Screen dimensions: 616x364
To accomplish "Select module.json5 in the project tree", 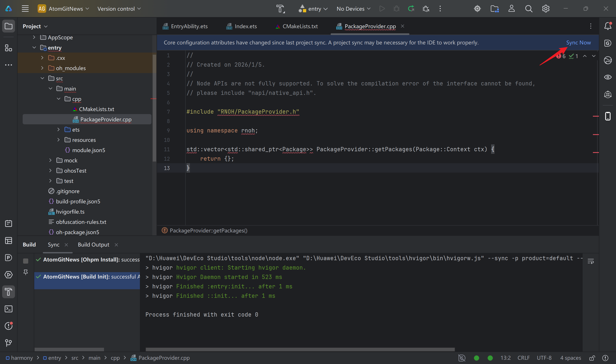I will click(x=88, y=150).
